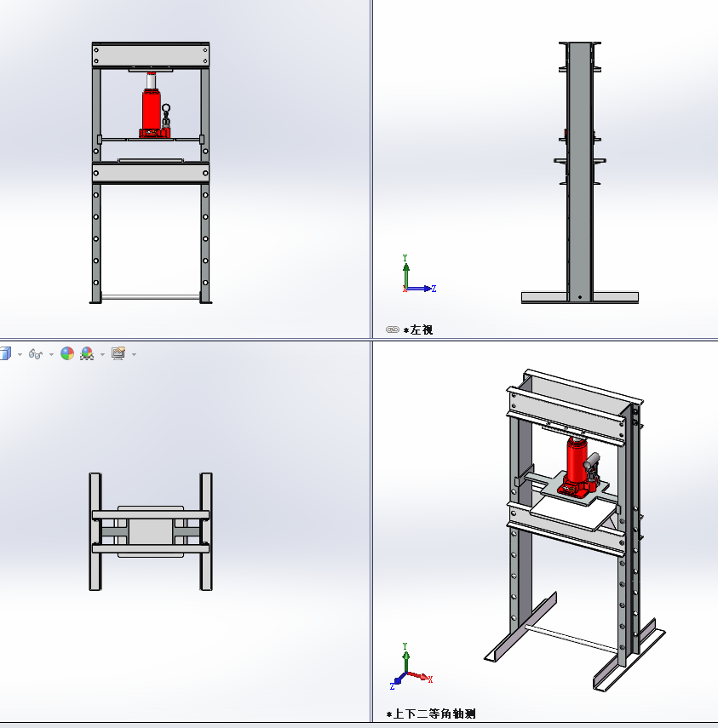Click the Edit Appearance color ball icon

point(67,354)
